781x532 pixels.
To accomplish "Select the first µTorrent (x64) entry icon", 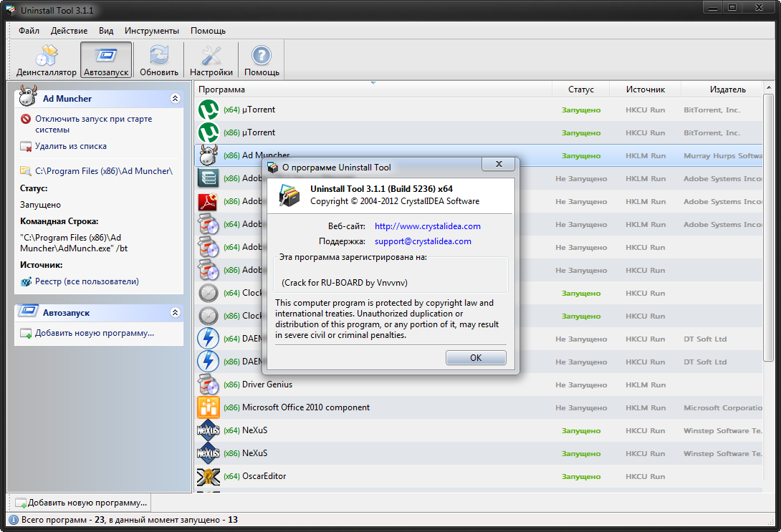I will [x=208, y=110].
